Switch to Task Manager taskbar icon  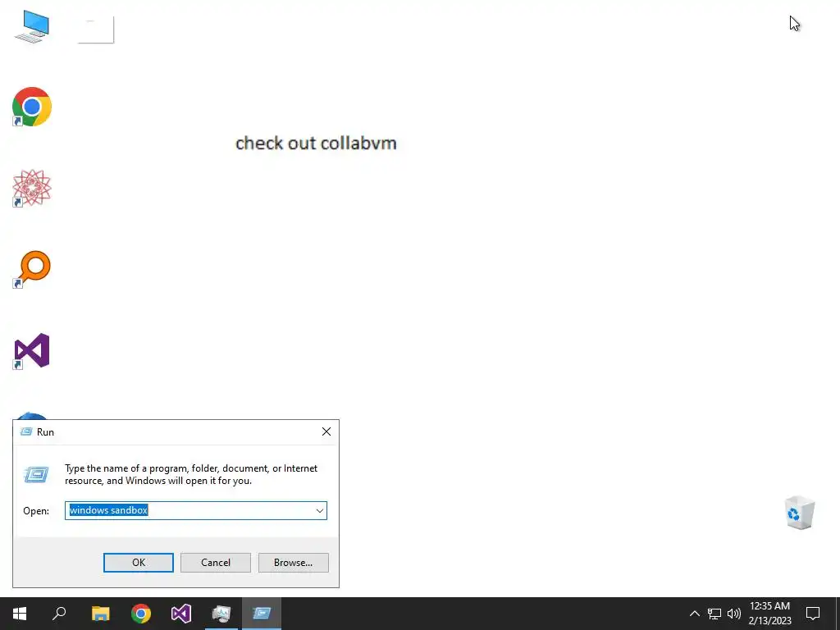(221, 614)
